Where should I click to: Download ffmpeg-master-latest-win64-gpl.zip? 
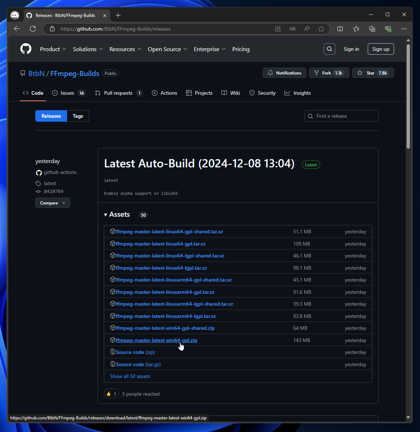(x=156, y=340)
